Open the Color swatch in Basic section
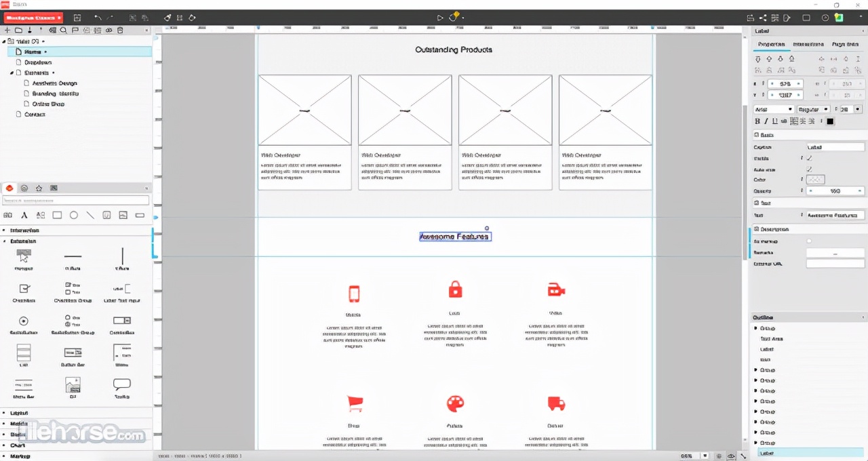This screenshot has width=868, height=461. 815,180
